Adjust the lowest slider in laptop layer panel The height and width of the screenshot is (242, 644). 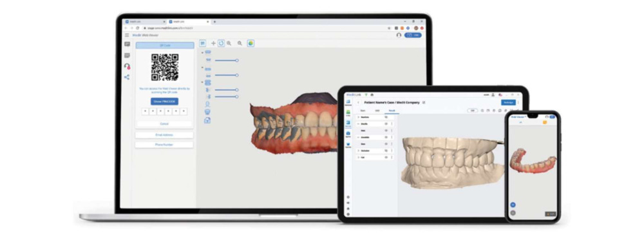coord(226,97)
